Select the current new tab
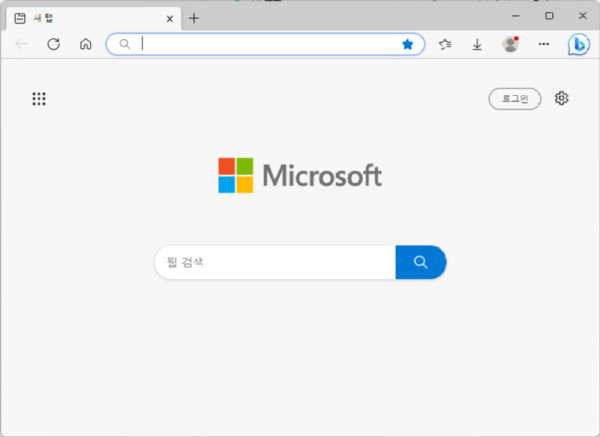Viewport: 600px width, 437px height. coord(93,18)
